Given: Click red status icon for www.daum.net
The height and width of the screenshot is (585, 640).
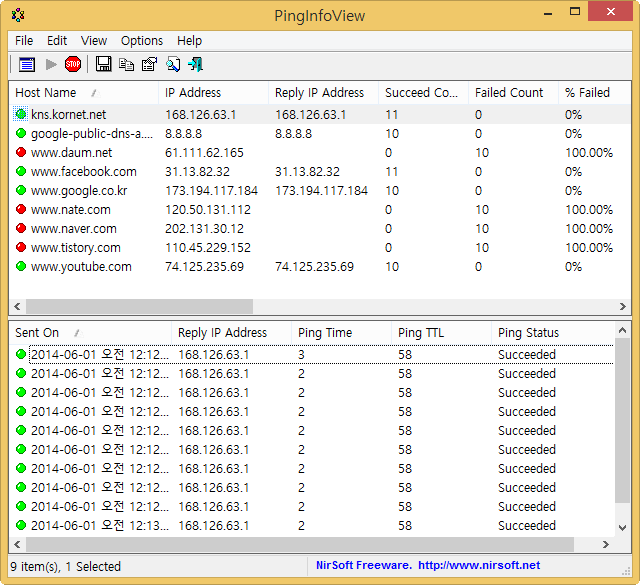Looking at the screenshot, I should (x=21, y=152).
